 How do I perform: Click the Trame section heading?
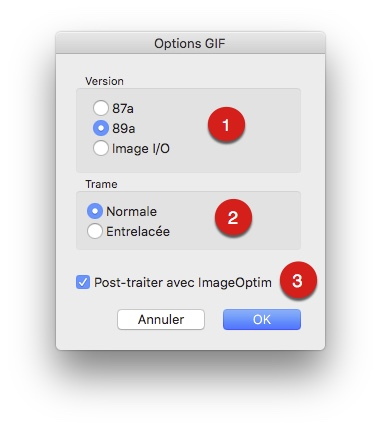click(101, 184)
